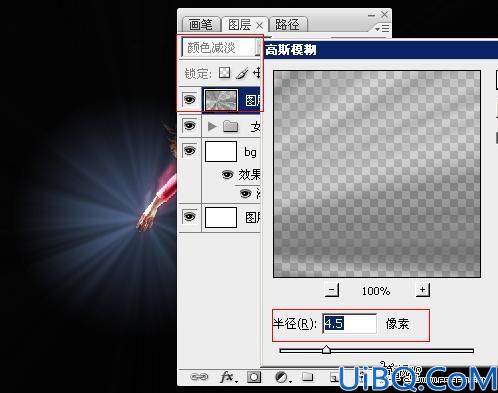Open the 颜色减淡 blend mode dropdown
This screenshot has width=498, height=393.
[221, 47]
